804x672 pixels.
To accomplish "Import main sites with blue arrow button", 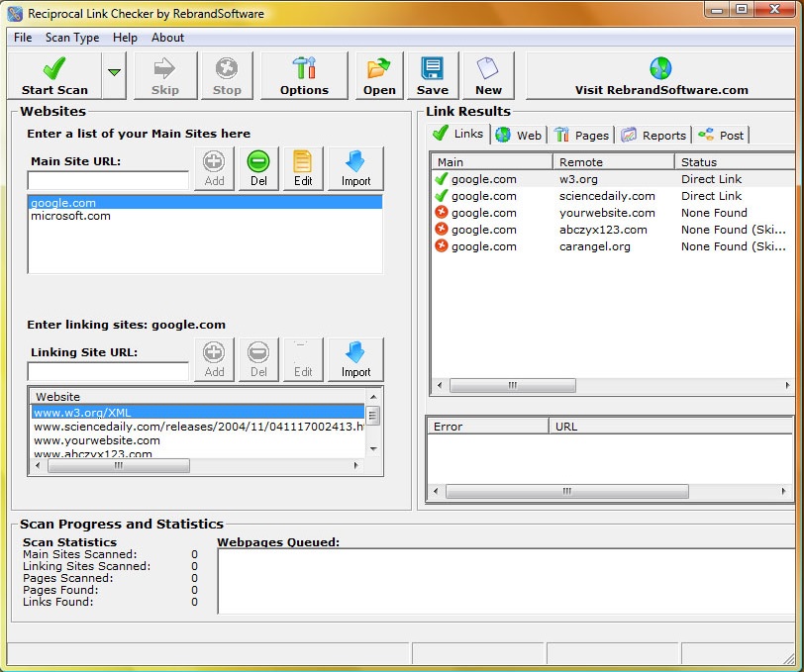I will [x=355, y=168].
